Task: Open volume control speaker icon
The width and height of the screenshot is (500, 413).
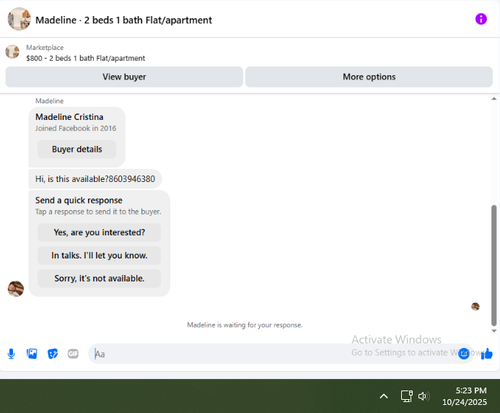Action: (x=424, y=396)
